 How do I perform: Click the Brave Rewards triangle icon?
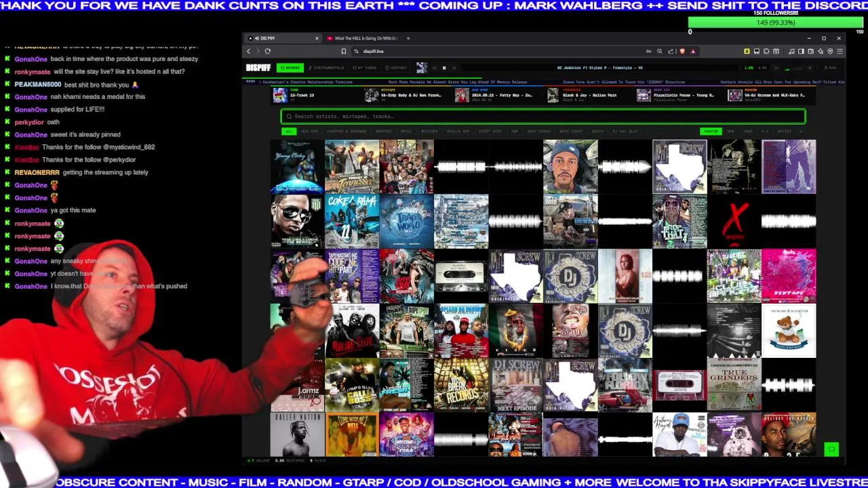click(x=693, y=52)
